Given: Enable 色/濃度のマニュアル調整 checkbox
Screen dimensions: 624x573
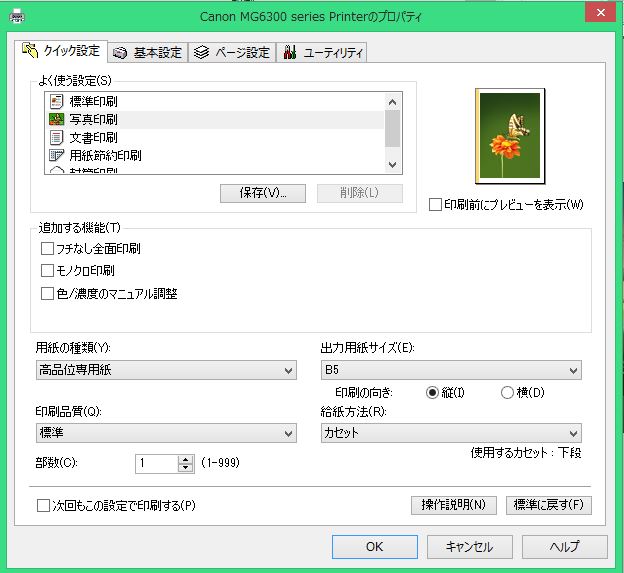Looking at the screenshot, I should (x=47, y=294).
